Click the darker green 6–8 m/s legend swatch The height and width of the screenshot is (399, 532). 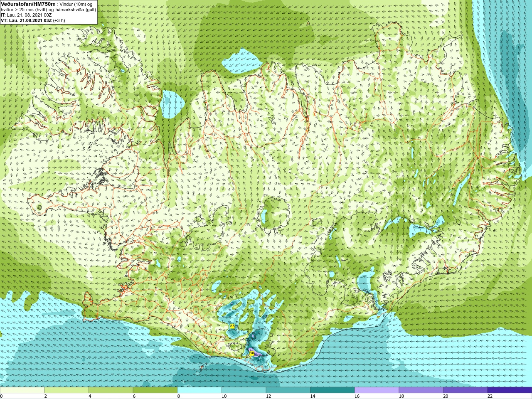pyautogui.click(x=155, y=390)
